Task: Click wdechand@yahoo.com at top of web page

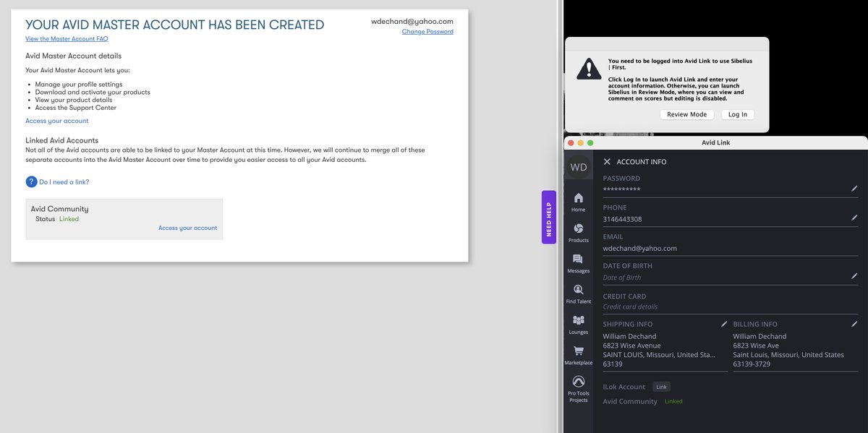Action: coord(412,21)
